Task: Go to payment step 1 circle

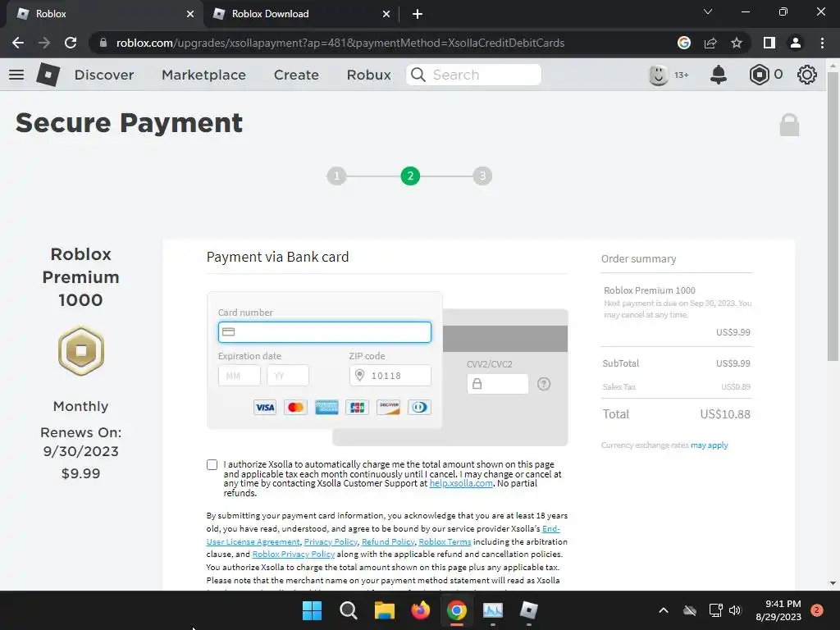Action: [x=336, y=176]
